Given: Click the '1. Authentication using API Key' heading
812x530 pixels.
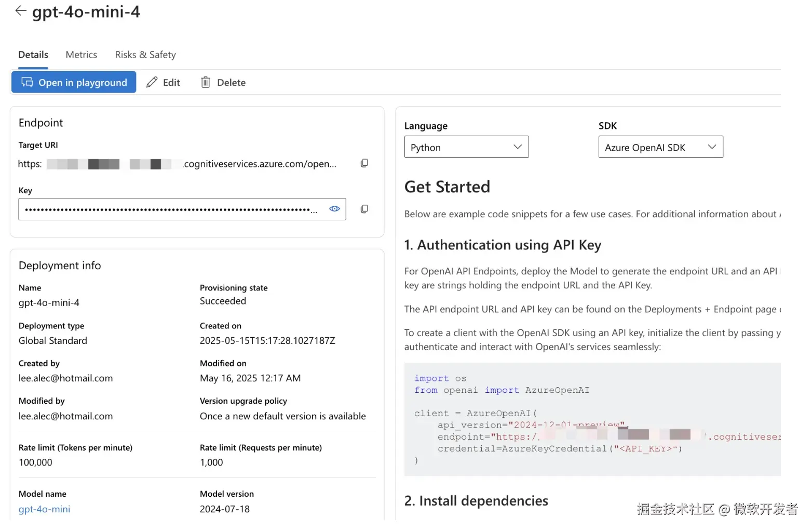Looking at the screenshot, I should click(x=503, y=245).
